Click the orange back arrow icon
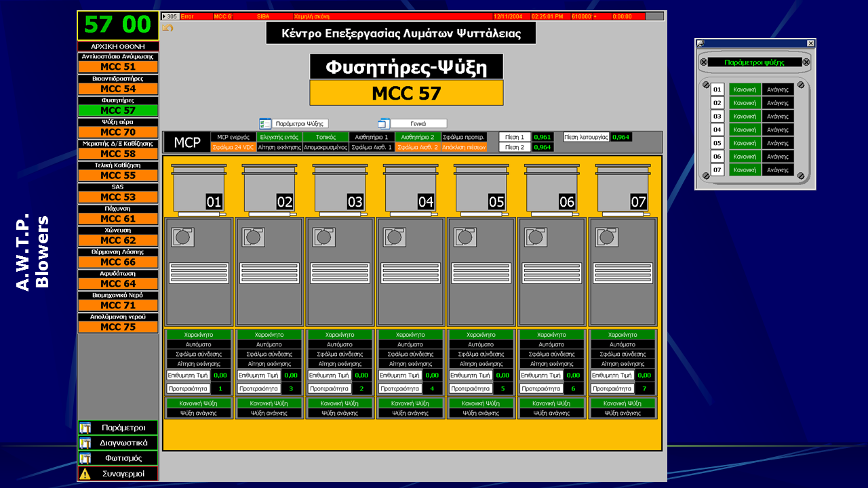Screen dimensions: 868x488 [x=168, y=28]
